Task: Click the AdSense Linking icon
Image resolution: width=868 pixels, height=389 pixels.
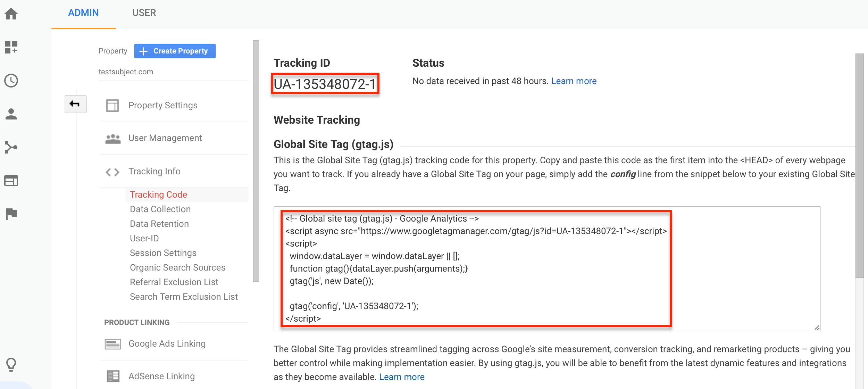Action: coord(113,376)
